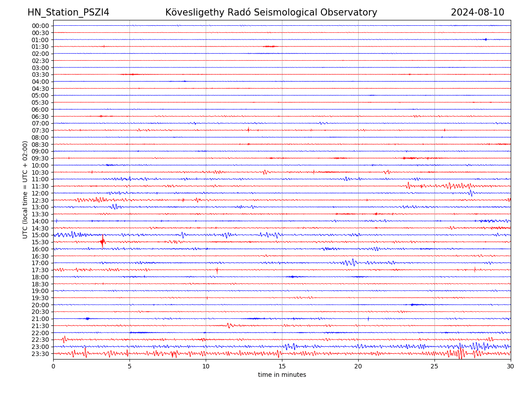Click the 12:00 time label on y-axis
The height and width of the screenshot is (399, 532).
(x=40, y=193)
